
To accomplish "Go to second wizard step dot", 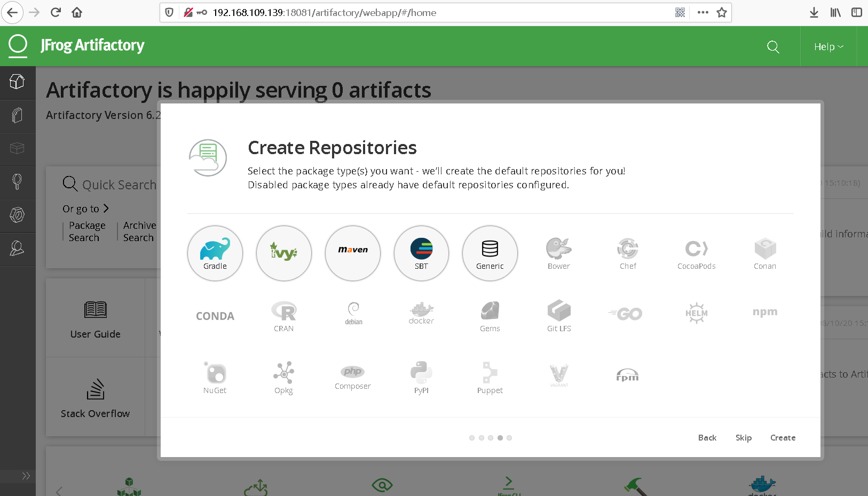I will tap(482, 438).
